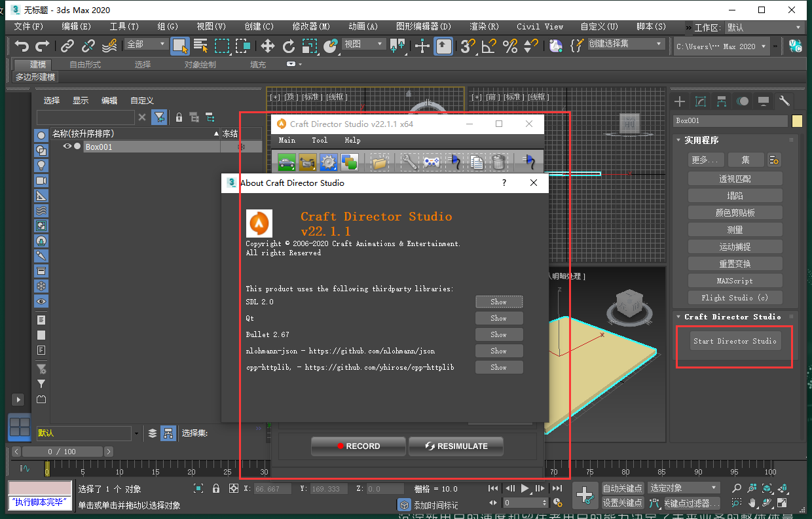Viewport: 812px width, 519px height.
Task: Select the Move transform tool
Action: point(267,46)
